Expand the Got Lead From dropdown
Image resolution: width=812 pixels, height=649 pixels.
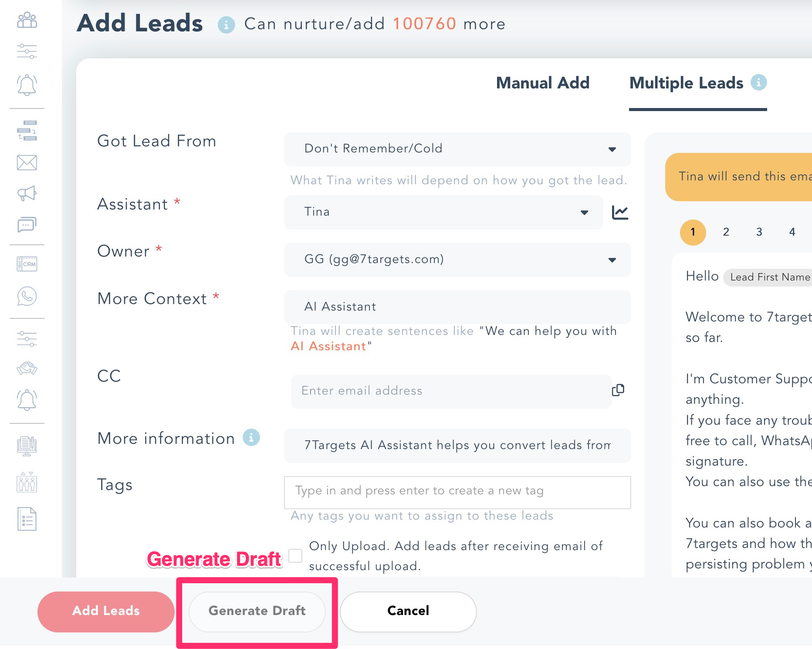457,149
